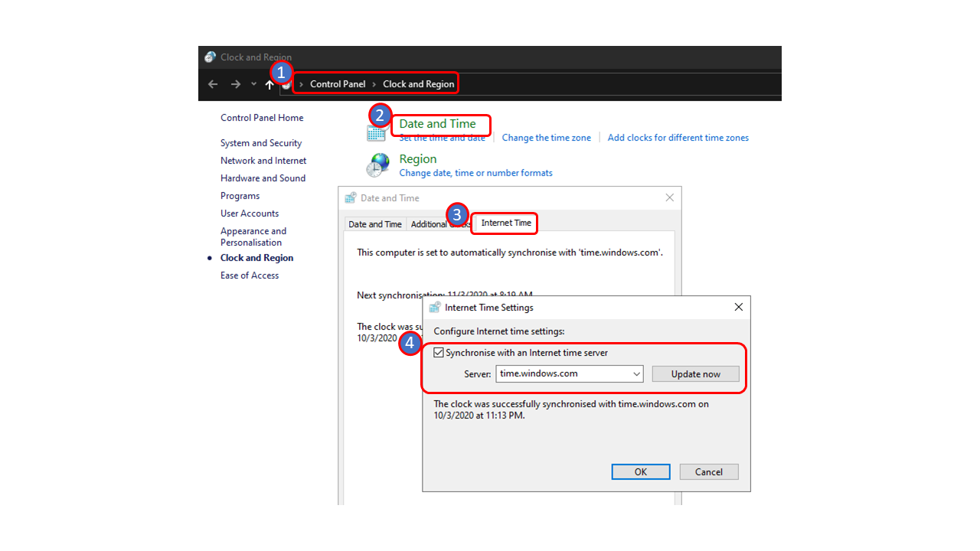This screenshot has width=980, height=551.
Task: Confirm with the OK button
Action: coord(641,471)
